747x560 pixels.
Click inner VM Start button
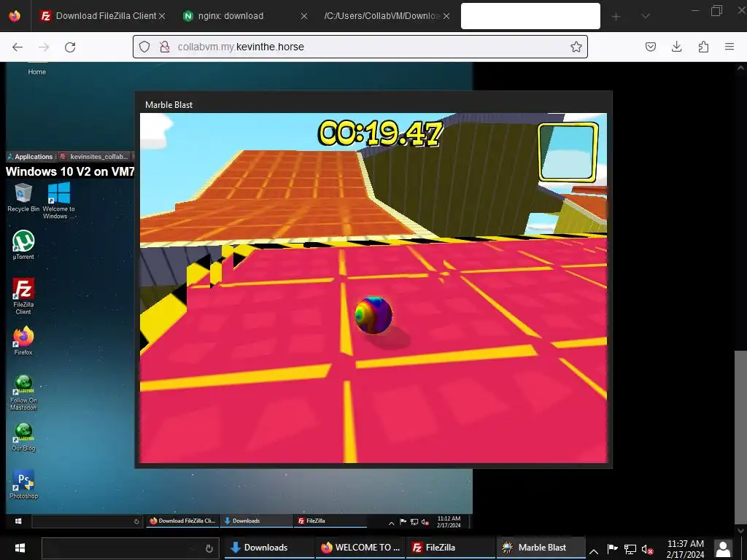[18, 521]
